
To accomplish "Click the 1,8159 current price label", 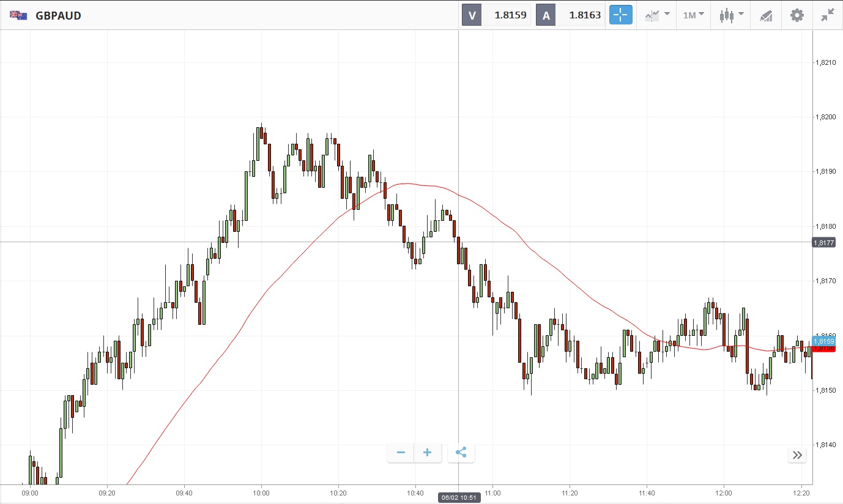I will (x=823, y=341).
